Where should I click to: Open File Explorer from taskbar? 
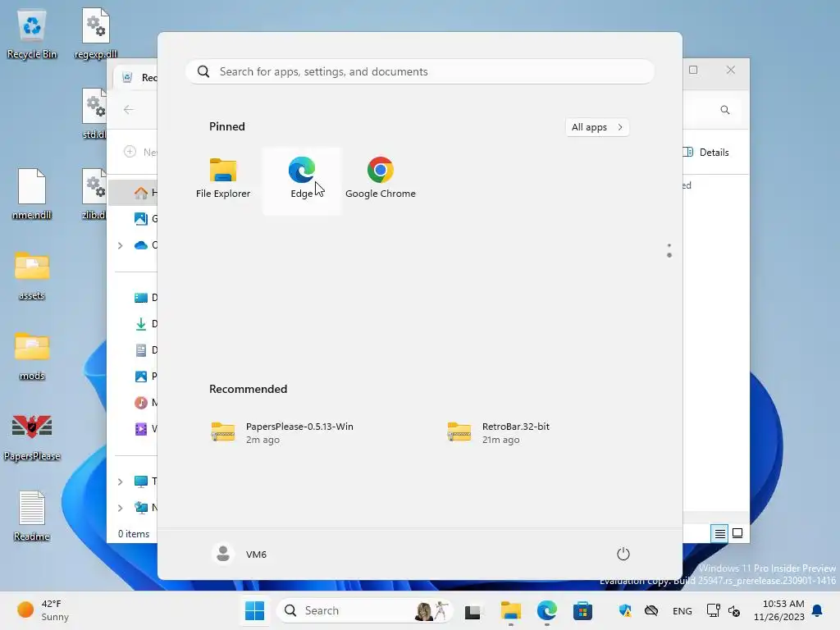[510, 610]
